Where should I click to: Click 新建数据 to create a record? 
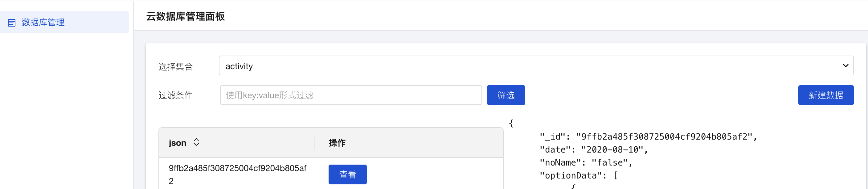point(826,95)
